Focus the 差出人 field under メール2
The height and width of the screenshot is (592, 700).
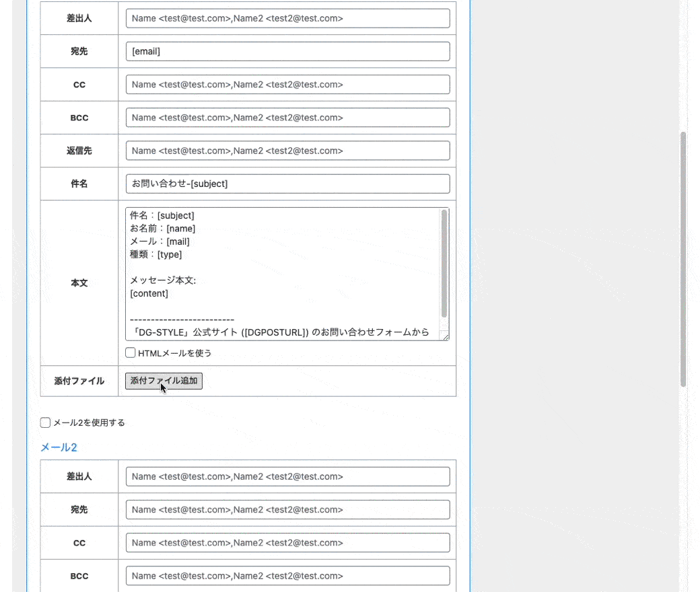[287, 476]
